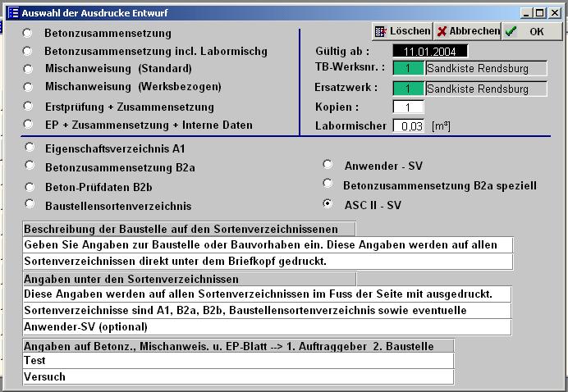The height and width of the screenshot is (392, 568).
Task: Select Mischanweisung (Standard) radio button
Action: click(x=28, y=69)
